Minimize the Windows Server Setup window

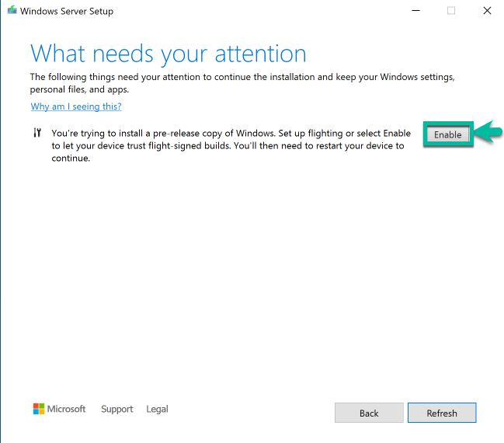tap(416, 11)
